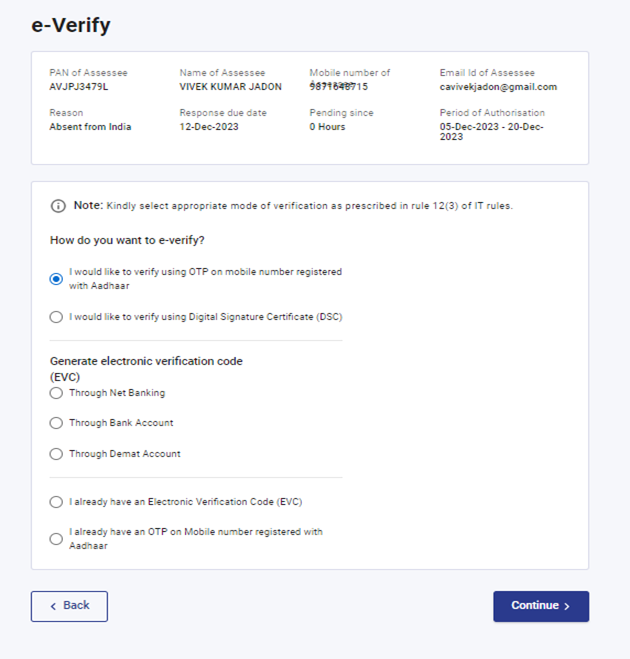
Task: Click the info icon beside Note
Action: (x=58, y=206)
